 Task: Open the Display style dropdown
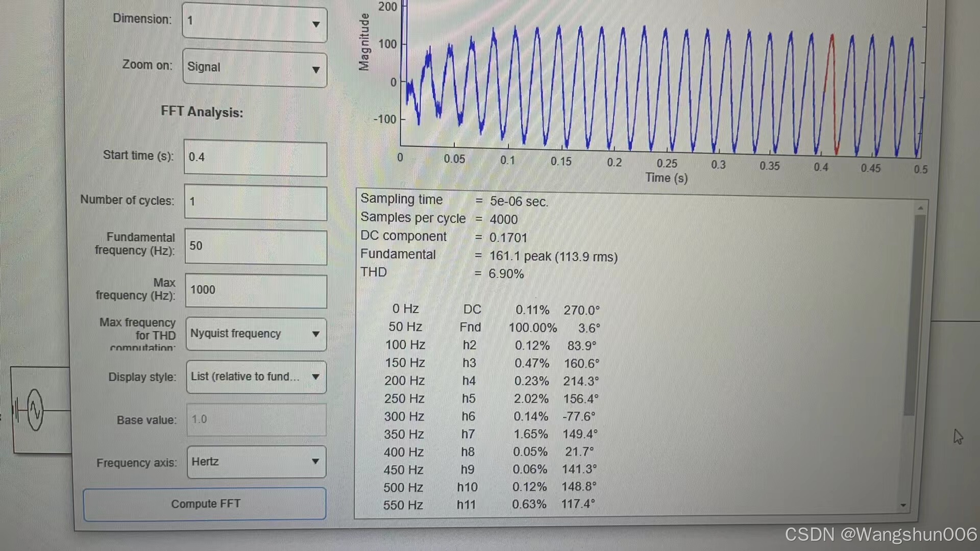[x=256, y=377]
